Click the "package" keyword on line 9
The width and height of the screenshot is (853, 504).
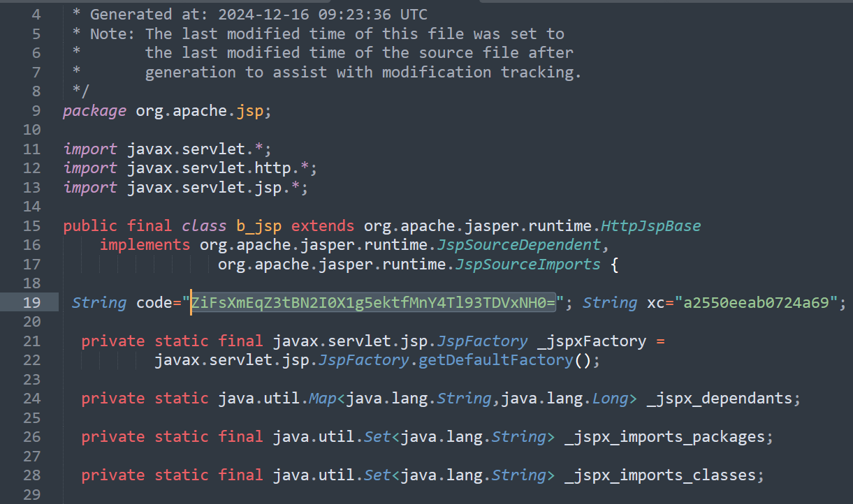(x=95, y=111)
